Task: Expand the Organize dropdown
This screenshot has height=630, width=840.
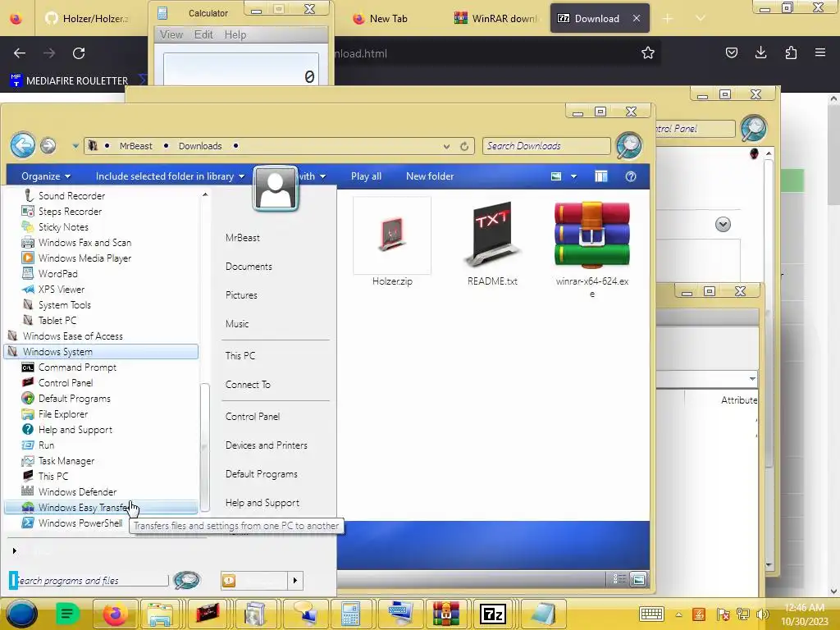Action: pos(46,176)
